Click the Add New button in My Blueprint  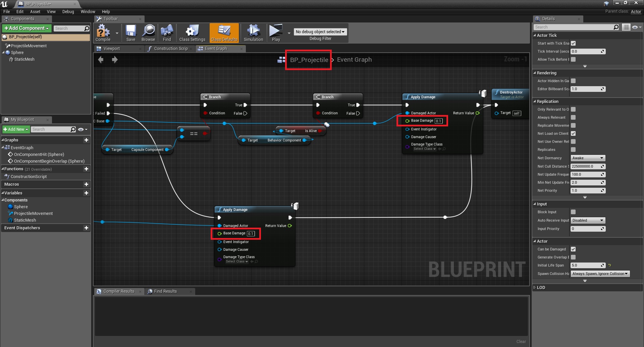(x=16, y=129)
